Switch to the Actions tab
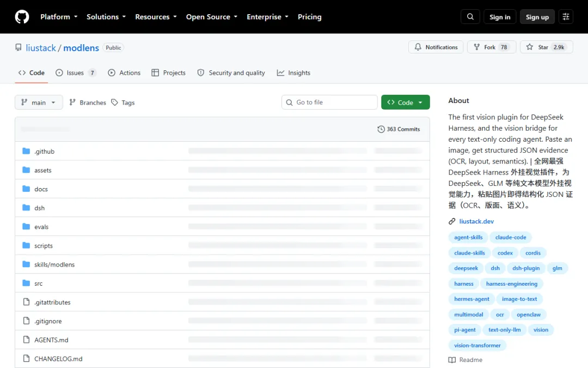This screenshot has height=368, width=588. pyautogui.click(x=124, y=73)
